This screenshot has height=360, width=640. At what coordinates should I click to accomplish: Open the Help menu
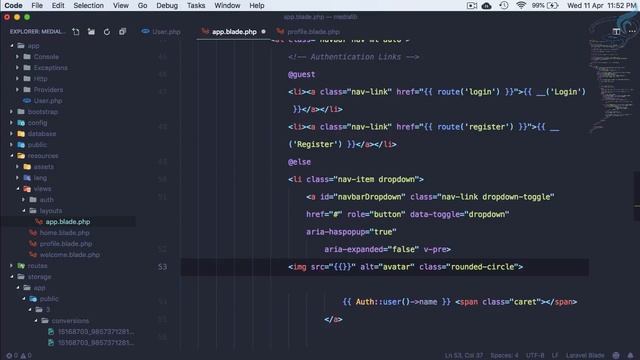coord(257,5)
